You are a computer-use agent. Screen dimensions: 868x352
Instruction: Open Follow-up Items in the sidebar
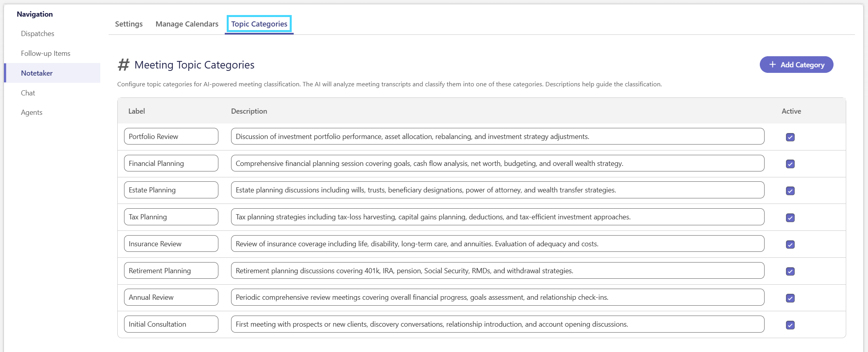tap(46, 53)
